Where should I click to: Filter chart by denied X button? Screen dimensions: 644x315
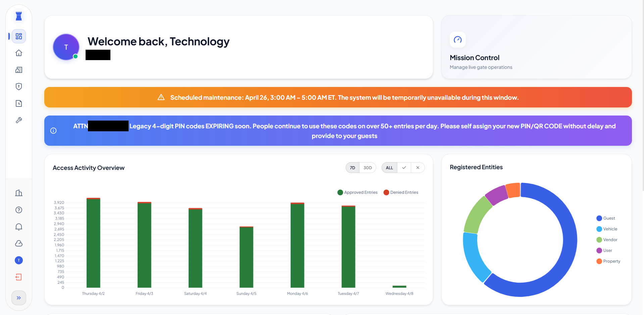point(418,168)
